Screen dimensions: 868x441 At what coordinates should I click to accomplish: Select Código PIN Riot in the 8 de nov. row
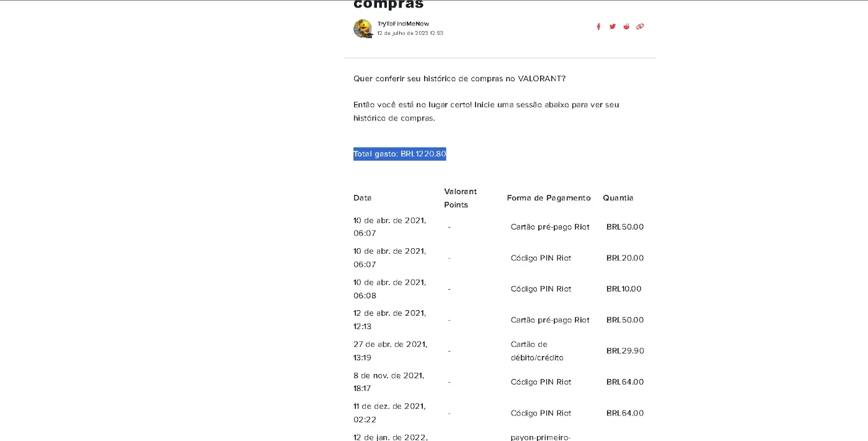(x=541, y=382)
